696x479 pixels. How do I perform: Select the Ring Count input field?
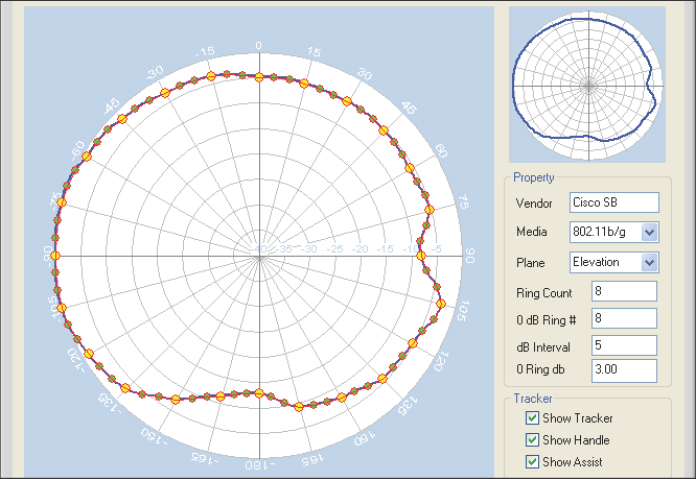pos(624,291)
